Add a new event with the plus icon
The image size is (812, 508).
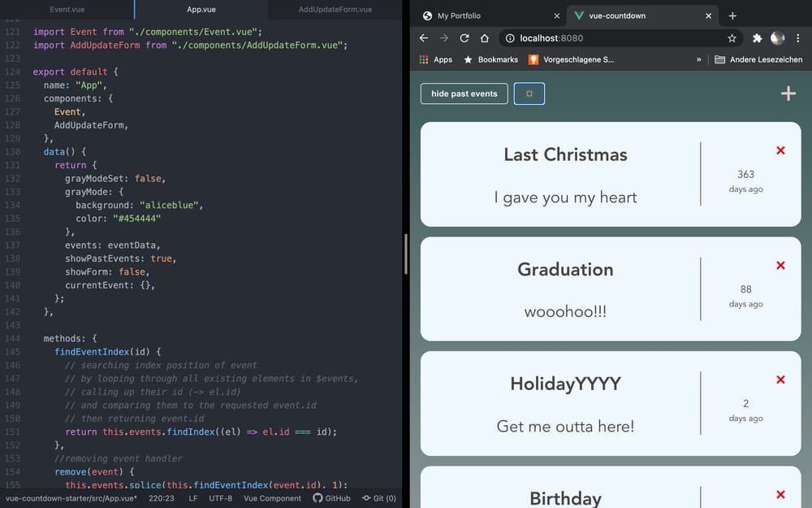tap(788, 93)
